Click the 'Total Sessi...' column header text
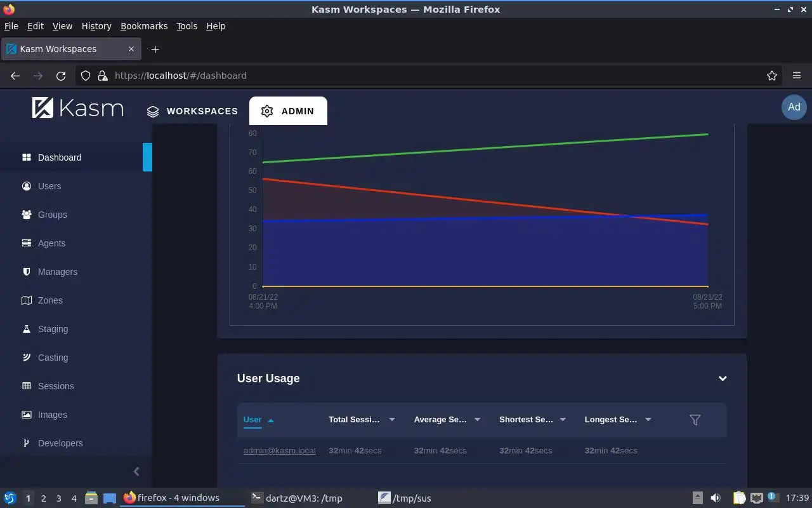This screenshot has height=508, width=812. coord(354,420)
